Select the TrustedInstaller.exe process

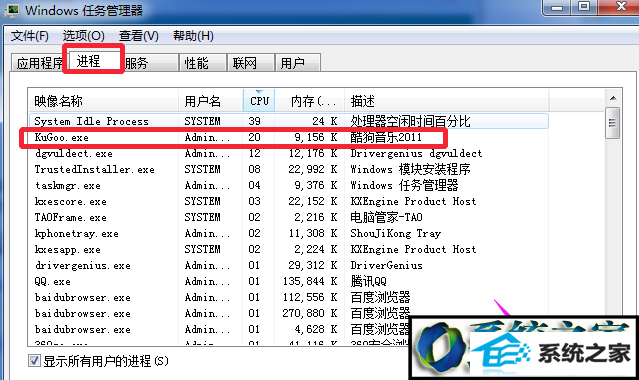(x=289, y=169)
